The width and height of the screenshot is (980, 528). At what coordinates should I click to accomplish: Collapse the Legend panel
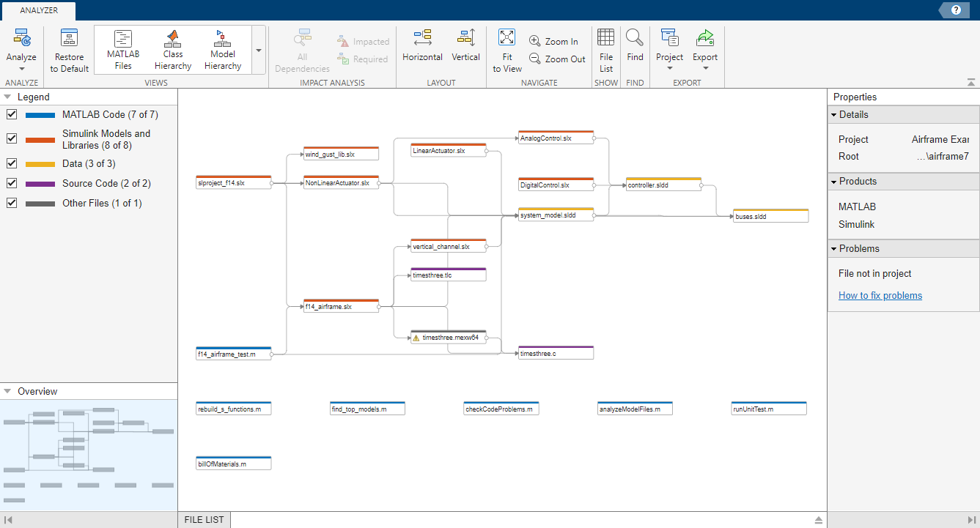(8, 97)
